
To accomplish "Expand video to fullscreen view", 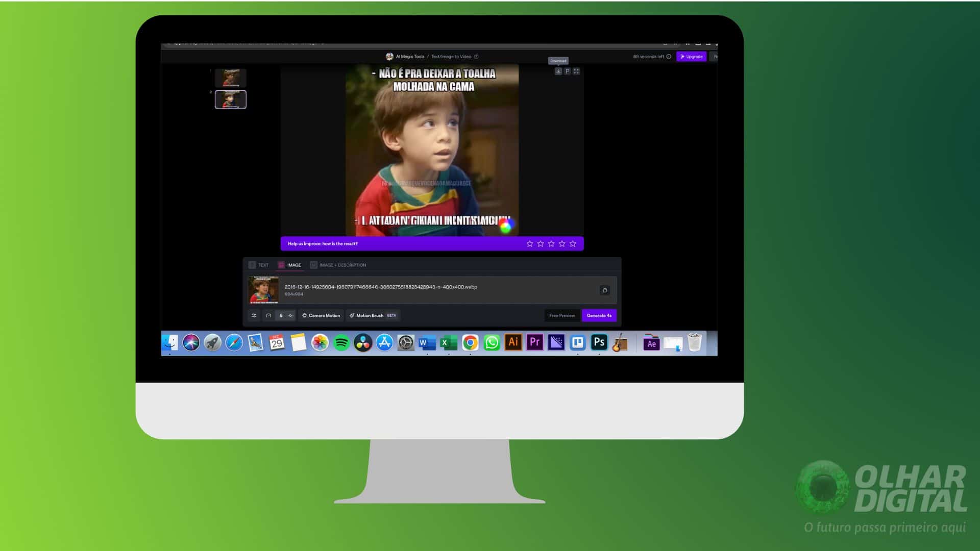I will click(x=576, y=71).
